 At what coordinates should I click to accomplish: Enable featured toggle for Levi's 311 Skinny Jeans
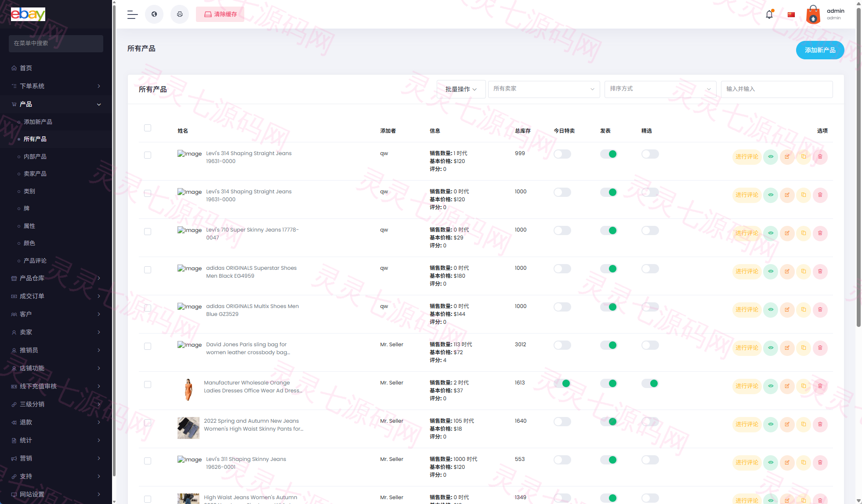[x=650, y=460]
